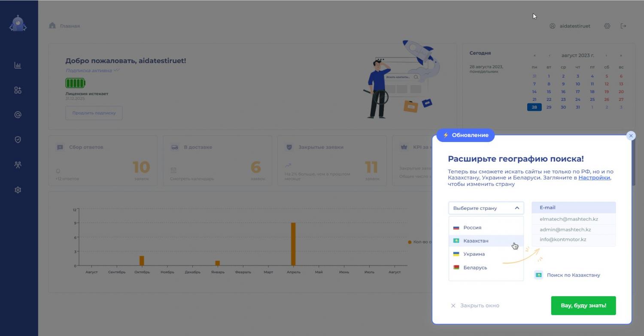
Task: Open the email @ sidebar icon
Action: (18, 115)
